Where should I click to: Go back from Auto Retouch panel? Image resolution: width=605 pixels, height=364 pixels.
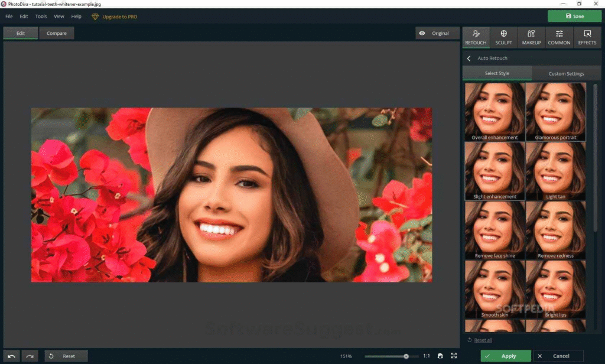pyautogui.click(x=469, y=58)
